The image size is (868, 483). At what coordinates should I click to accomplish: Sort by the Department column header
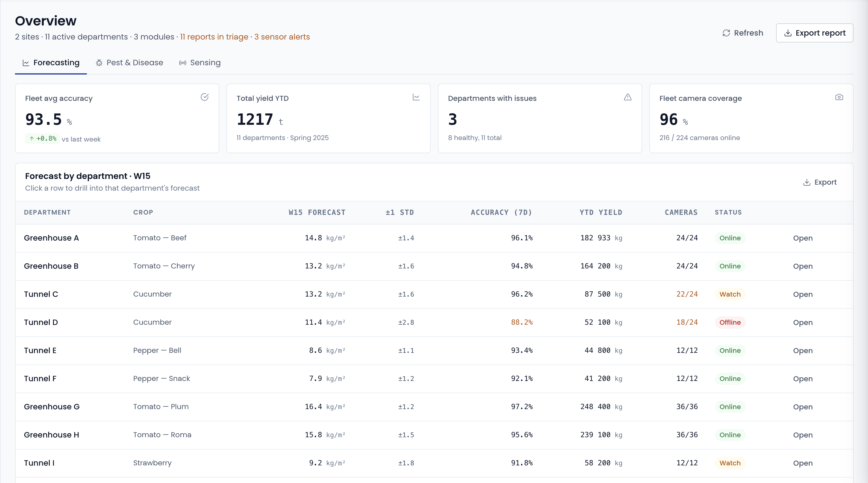[47, 212]
